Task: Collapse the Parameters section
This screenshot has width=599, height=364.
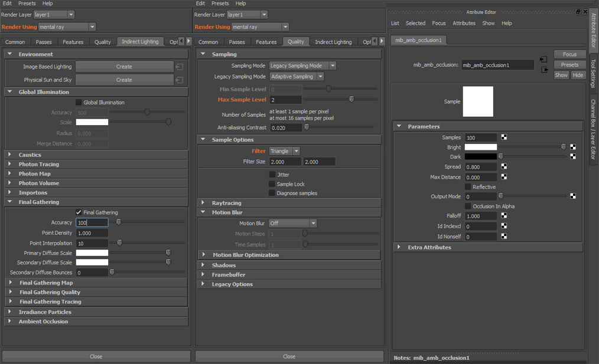Action: (x=399, y=126)
